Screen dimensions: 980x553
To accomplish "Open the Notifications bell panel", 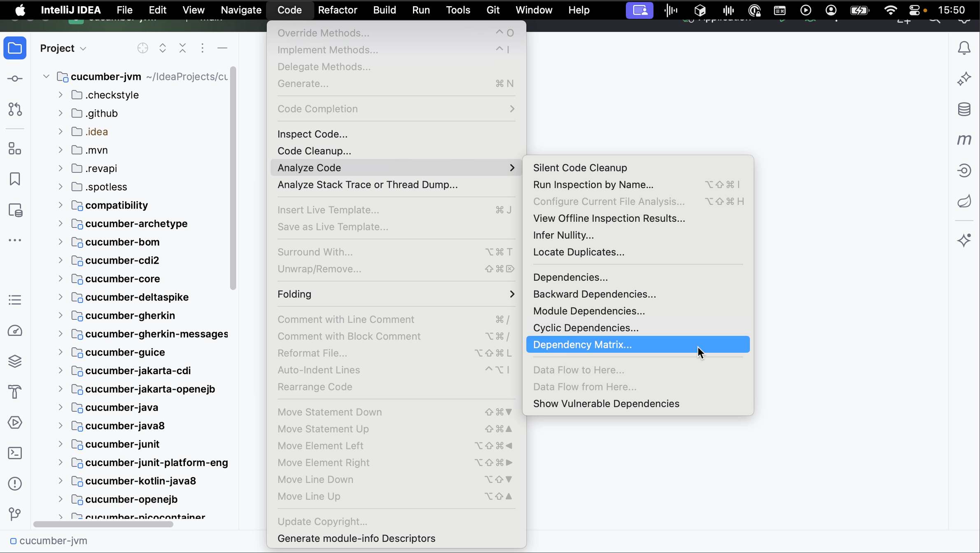I will click(x=964, y=47).
